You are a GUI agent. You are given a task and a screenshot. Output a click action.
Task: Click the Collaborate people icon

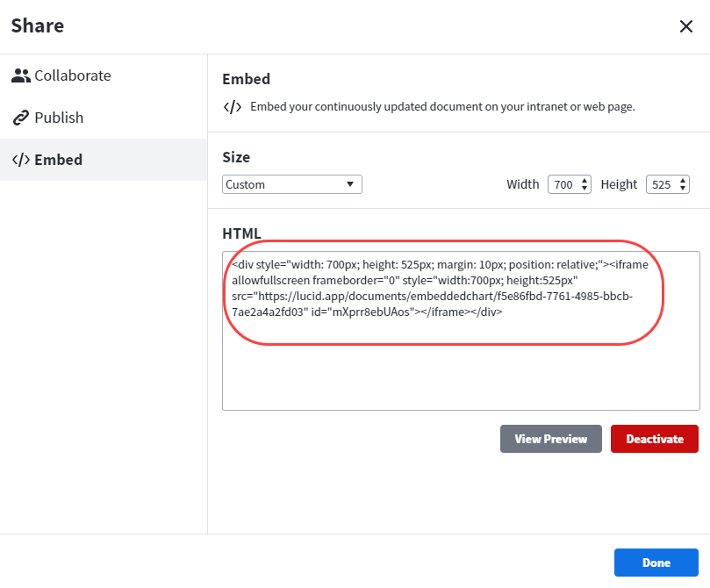(x=21, y=75)
